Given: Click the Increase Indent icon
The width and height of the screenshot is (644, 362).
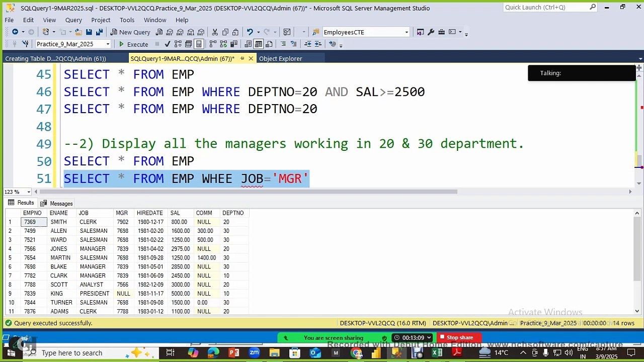Looking at the screenshot, I should coord(317,44).
